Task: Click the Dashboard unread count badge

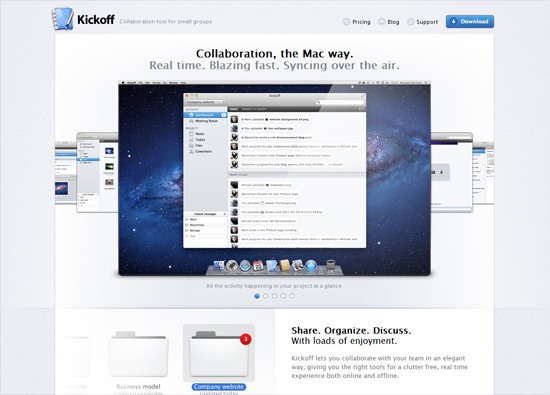Action: click(223, 115)
